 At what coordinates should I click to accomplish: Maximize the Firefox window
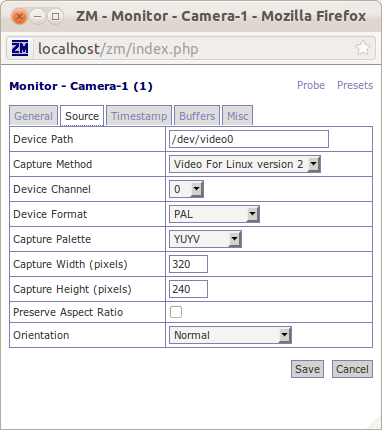pyautogui.click(x=56, y=16)
